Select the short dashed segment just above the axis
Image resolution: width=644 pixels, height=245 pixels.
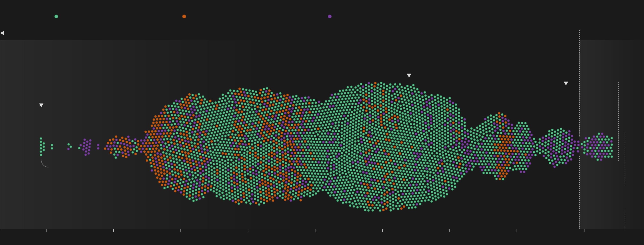pyautogui.click(x=625, y=219)
